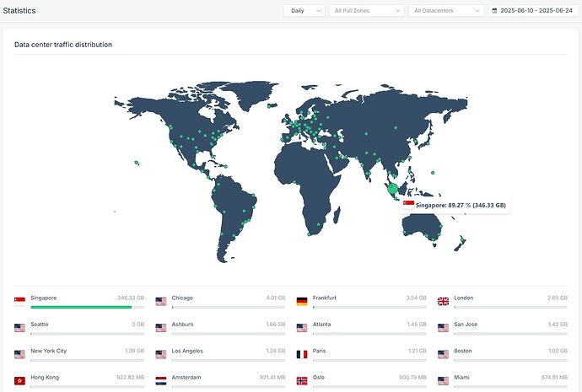
Task: Click the Singapore tooltip on the map
Action: 455,205
